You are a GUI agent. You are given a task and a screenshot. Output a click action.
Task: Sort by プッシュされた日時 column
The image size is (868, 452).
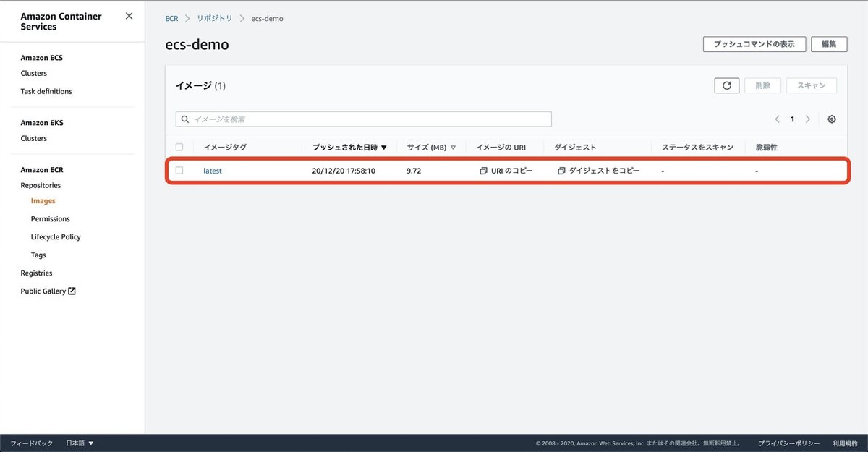coord(350,147)
